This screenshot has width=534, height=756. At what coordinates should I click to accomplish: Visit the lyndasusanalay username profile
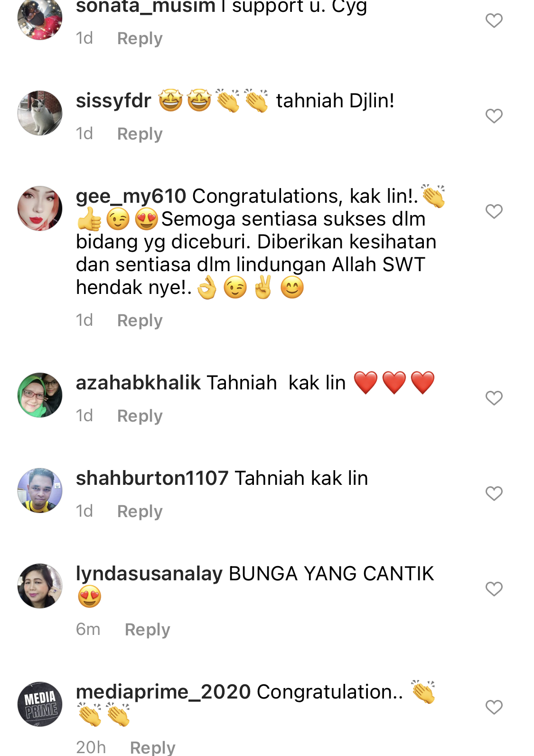[149, 574]
